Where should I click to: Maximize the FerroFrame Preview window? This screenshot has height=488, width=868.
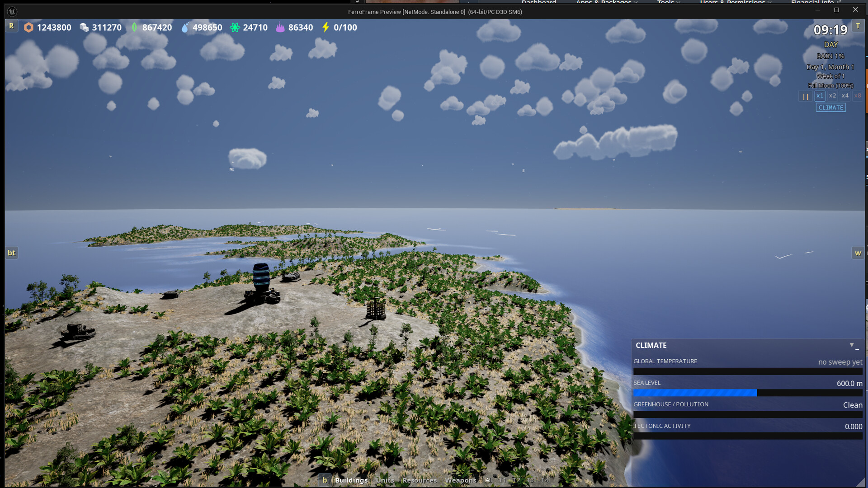pos(836,10)
